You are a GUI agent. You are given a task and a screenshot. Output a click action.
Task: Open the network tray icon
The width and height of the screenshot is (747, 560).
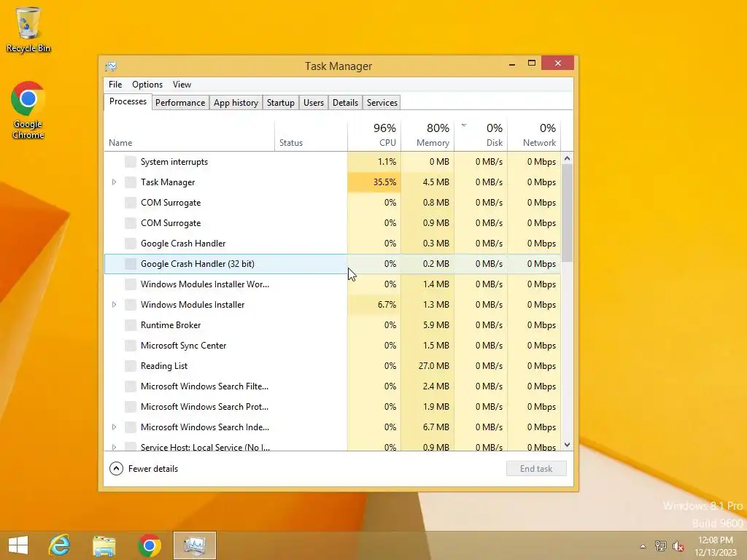click(x=660, y=546)
